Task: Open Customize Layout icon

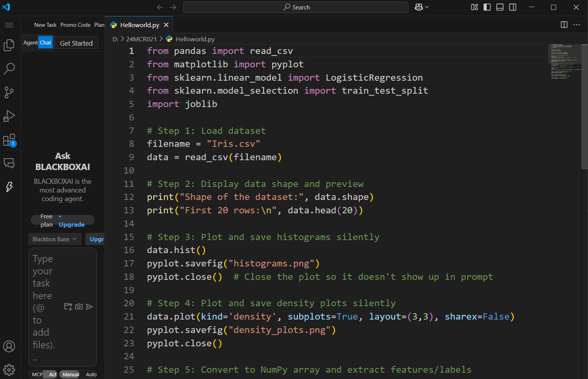Action: [475, 7]
